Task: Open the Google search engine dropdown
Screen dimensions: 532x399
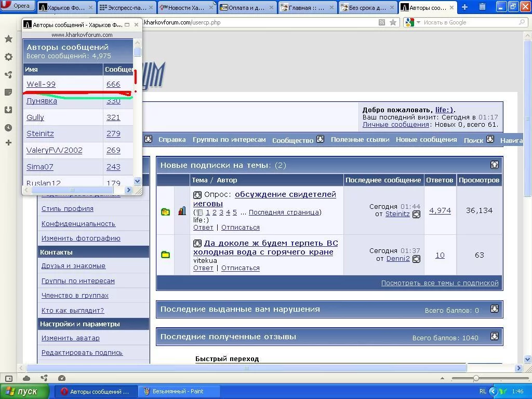Action: [x=410, y=22]
